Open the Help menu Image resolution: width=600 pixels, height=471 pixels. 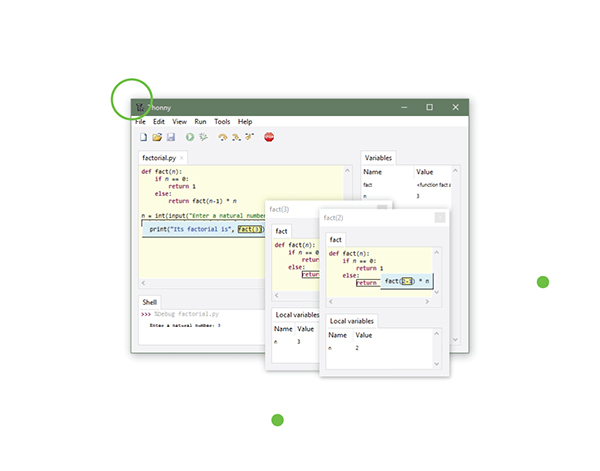245,121
